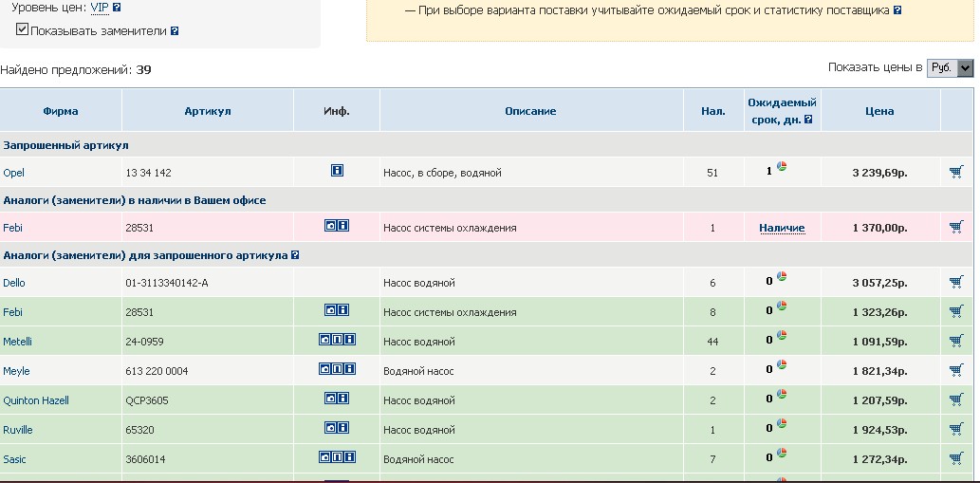The image size is (980, 483).
Task: Open the Metelli firm link
Action: pyautogui.click(x=17, y=342)
